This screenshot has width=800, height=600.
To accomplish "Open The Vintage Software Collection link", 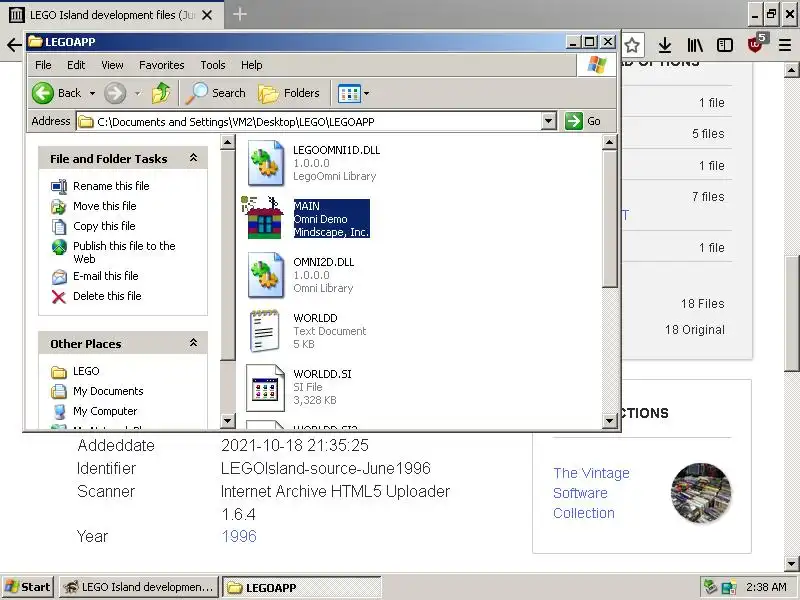I will point(591,493).
